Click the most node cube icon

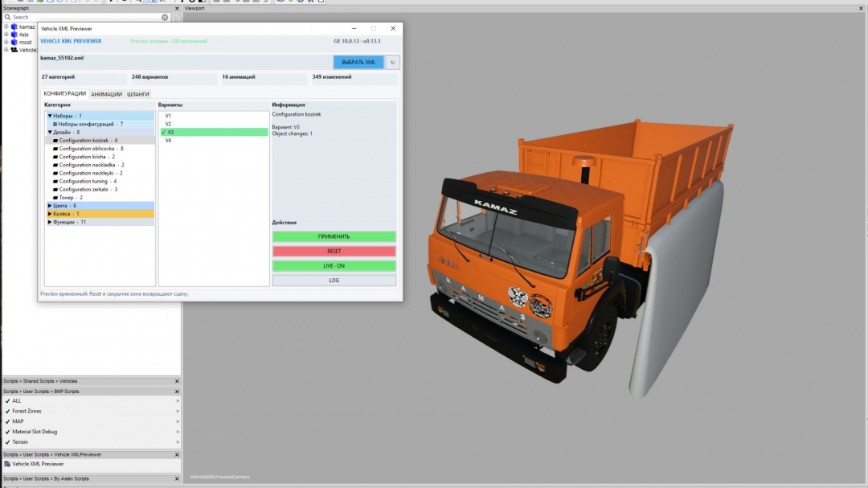click(x=14, y=42)
